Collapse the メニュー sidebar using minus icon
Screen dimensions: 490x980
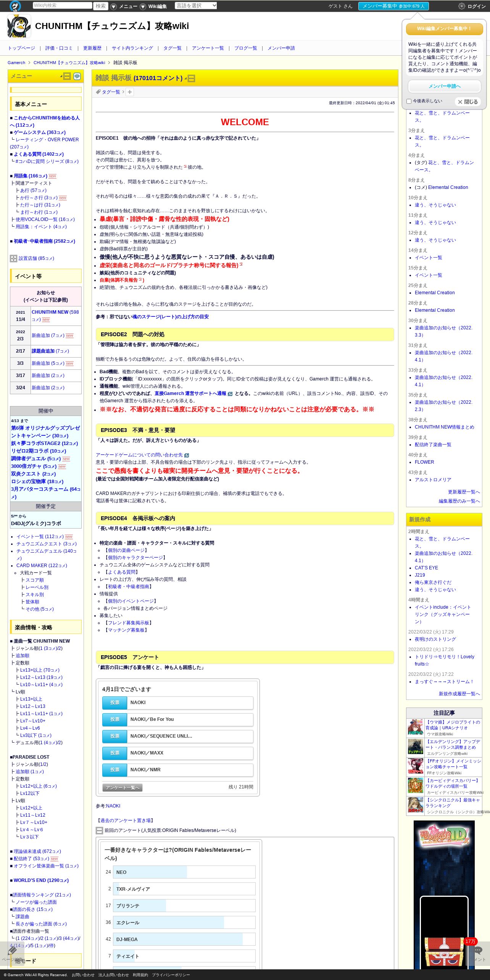(67, 76)
